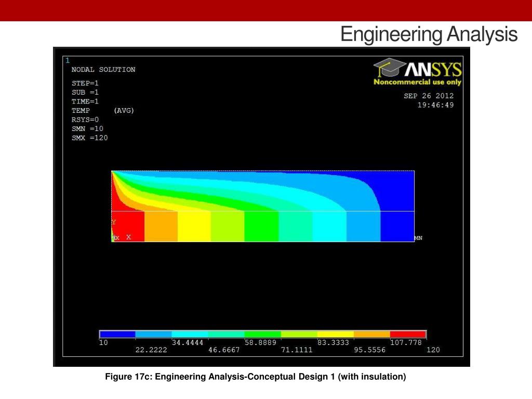This screenshot has width=532, height=399.
Task: Click the orange legend swatch at 95.5556
Action: 372,335
